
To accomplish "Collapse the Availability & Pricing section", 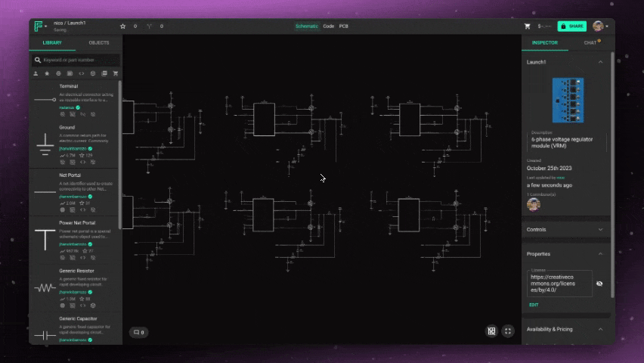I will click(x=601, y=329).
